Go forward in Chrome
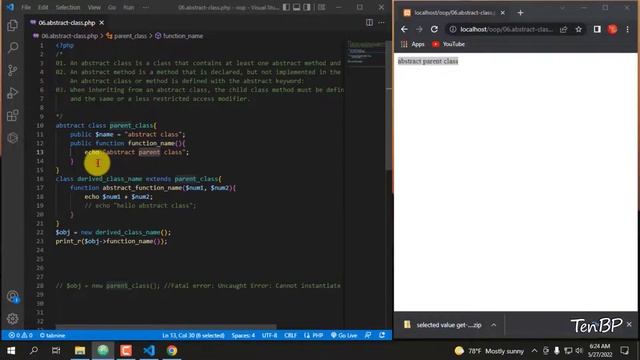640x360 pixels. point(419,29)
